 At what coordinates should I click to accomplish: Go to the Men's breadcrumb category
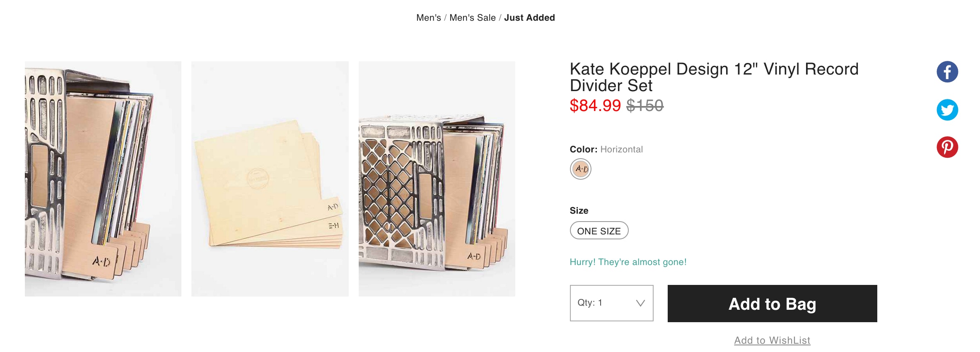pos(428,18)
